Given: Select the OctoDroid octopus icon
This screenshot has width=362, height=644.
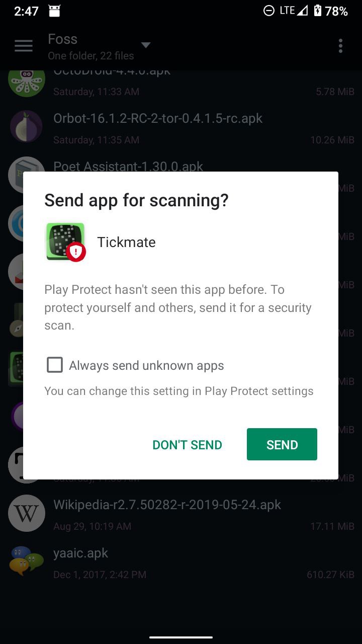Looking at the screenshot, I should (x=26, y=80).
